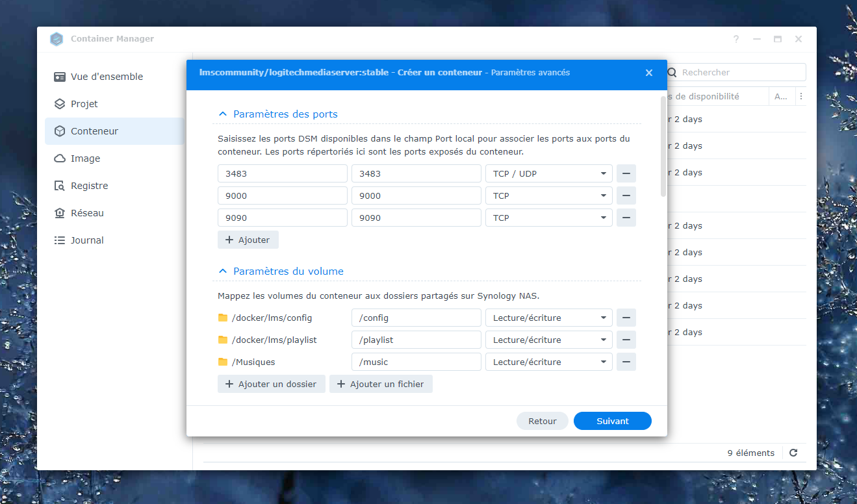
Task: Click the Container Manager app icon
Action: [57, 39]
